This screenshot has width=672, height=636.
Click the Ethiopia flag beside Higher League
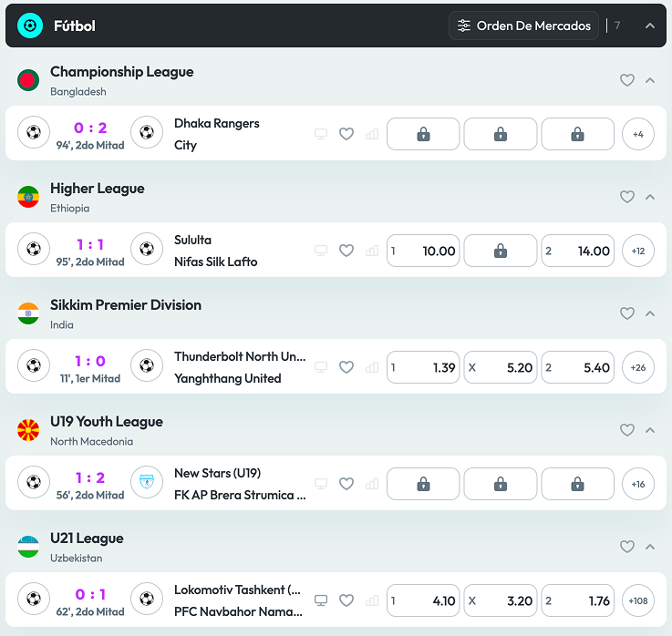pyautogui.click(x=28, y=197)
